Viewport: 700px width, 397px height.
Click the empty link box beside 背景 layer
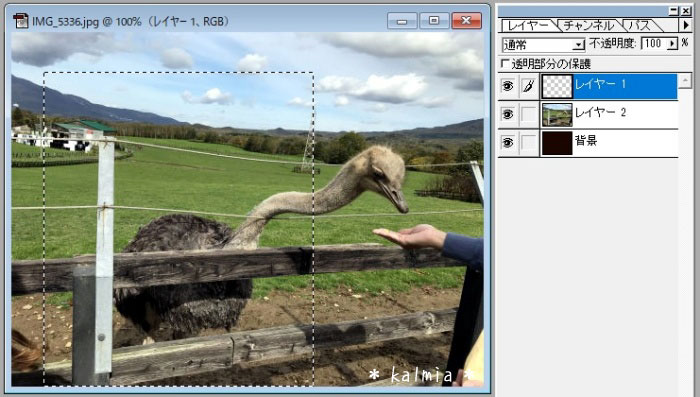pyautogui.click(x=529, y=142)
